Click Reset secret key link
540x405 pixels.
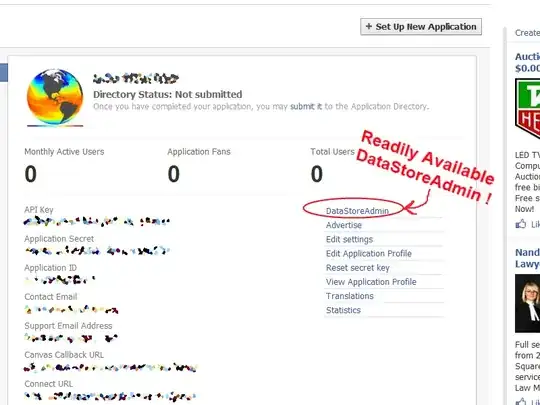coord(357,268)
